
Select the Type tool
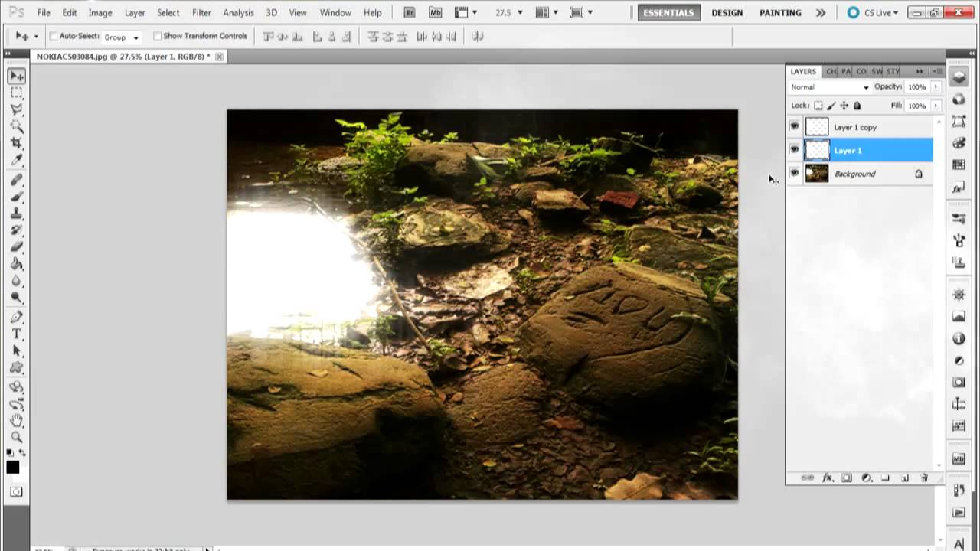17,334
